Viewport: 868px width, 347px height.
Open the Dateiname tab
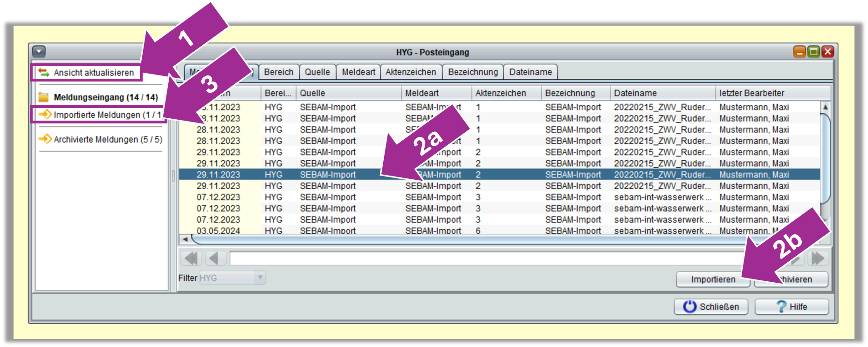(530, 72)
